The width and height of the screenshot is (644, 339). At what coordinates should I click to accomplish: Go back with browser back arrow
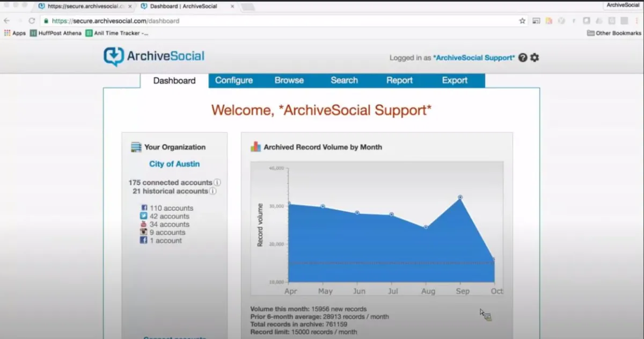7,21
